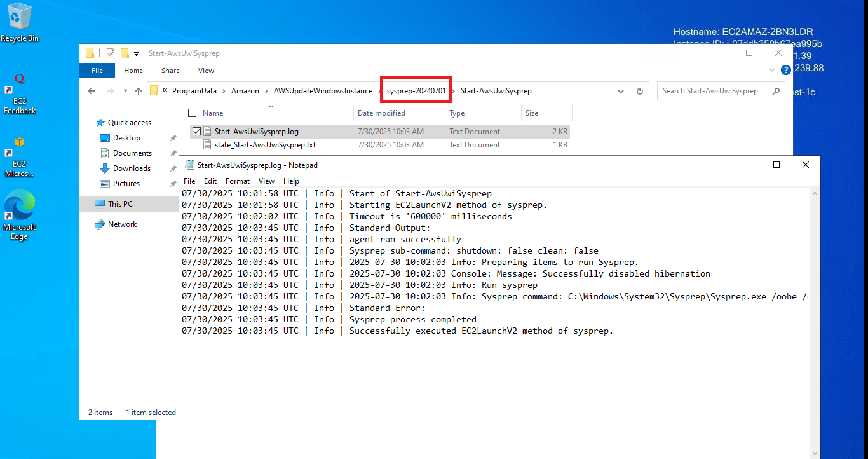Open Notepad Format menu
The width and height of the screenshot is (868, 459).
238,181
